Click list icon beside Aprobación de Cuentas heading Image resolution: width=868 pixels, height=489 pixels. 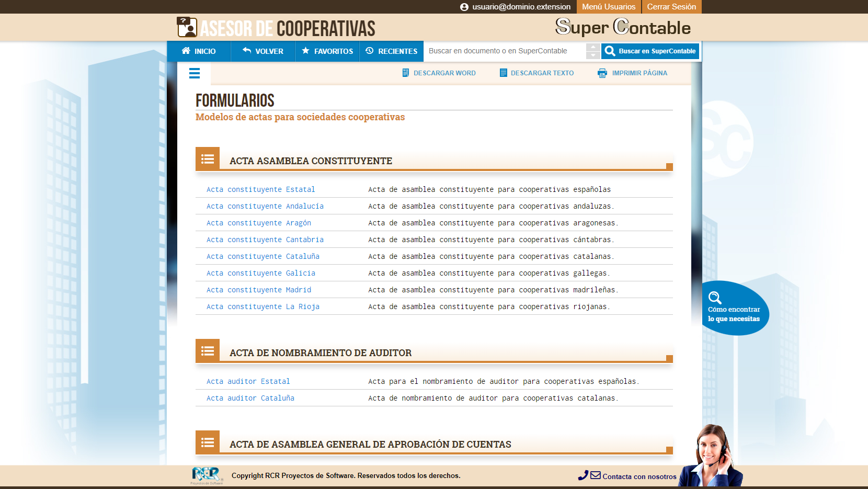[208, 442]
